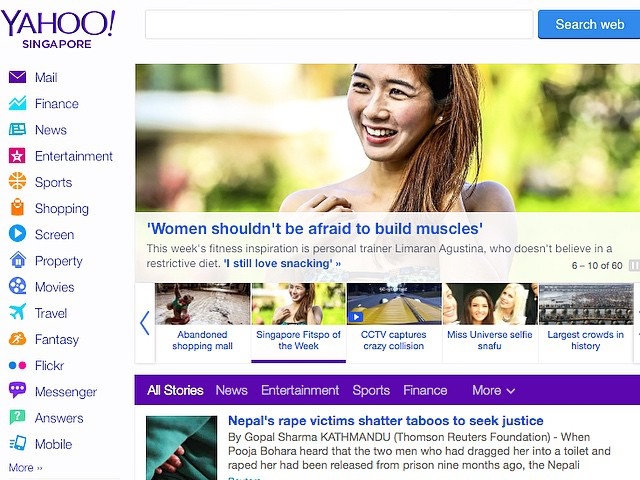Click the Search web button
This screenshot has width=640, height=480.
(x=589, y=24)
